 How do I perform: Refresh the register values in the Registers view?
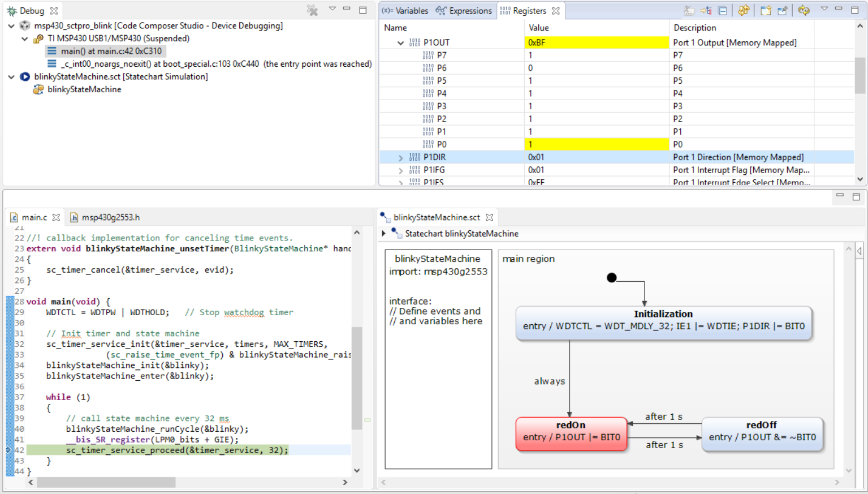coord(743,10)
